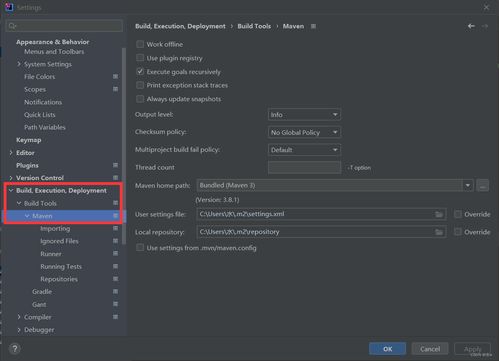Browse for user settings file folder icon
Screen dimensions: 499x361
point(439,214)
